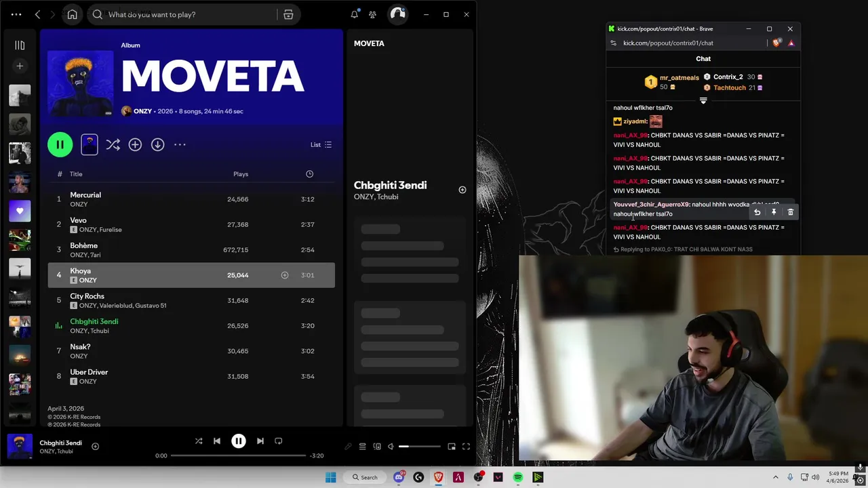Enter full screen player view
The width and height of the screenshot is (868, 488).
tap(466, 447)
